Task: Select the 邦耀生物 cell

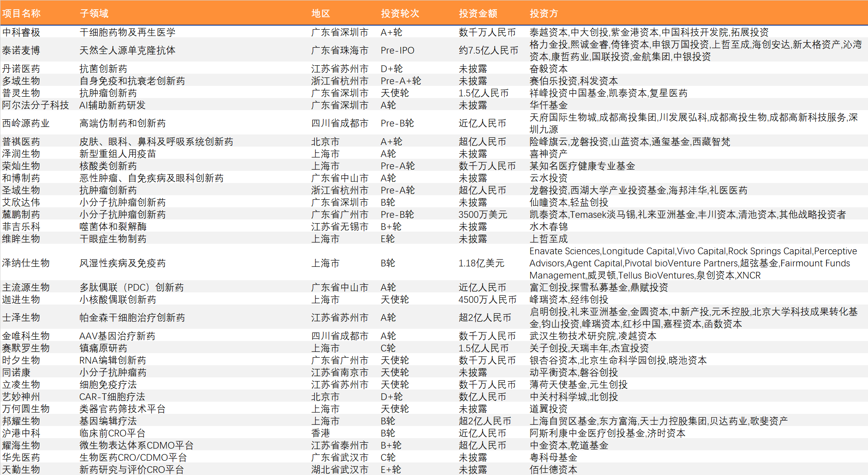Action: pyautogui.click(x=21, y=421)
